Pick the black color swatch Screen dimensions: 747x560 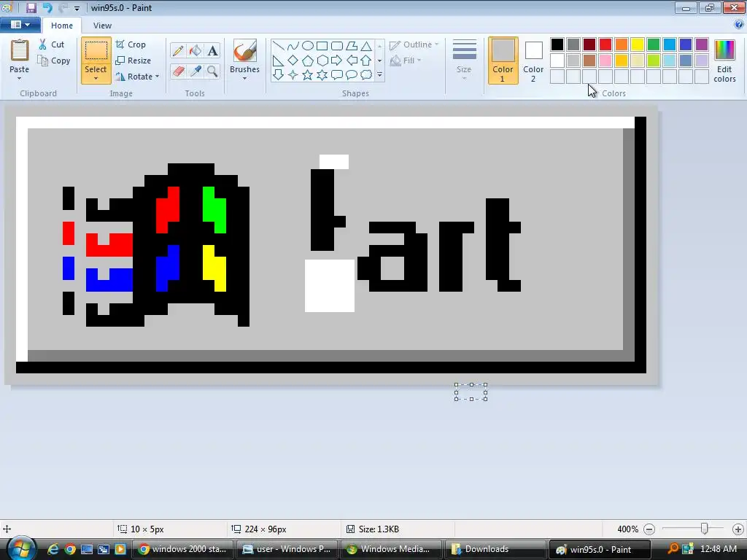(557, 44)
